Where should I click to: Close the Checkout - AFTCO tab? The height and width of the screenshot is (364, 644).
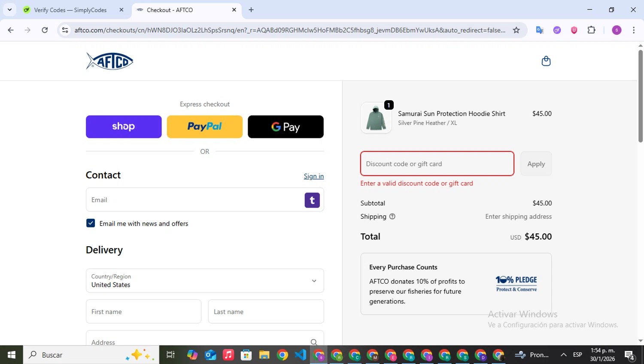point(234,9)
